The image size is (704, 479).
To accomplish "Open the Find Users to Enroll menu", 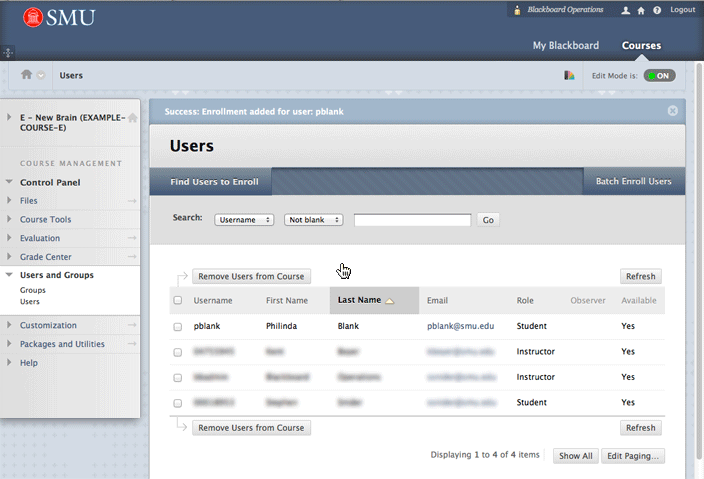I will coord(214,182).
